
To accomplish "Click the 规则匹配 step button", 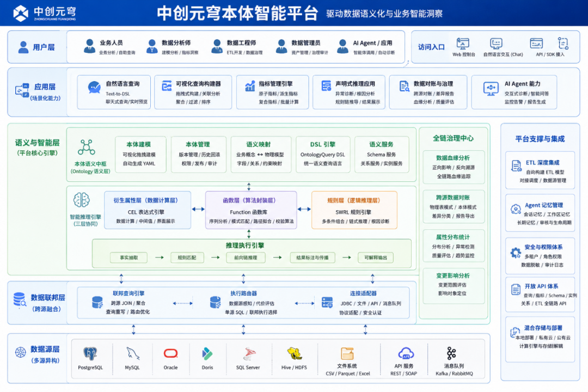I will click(187, 258).
